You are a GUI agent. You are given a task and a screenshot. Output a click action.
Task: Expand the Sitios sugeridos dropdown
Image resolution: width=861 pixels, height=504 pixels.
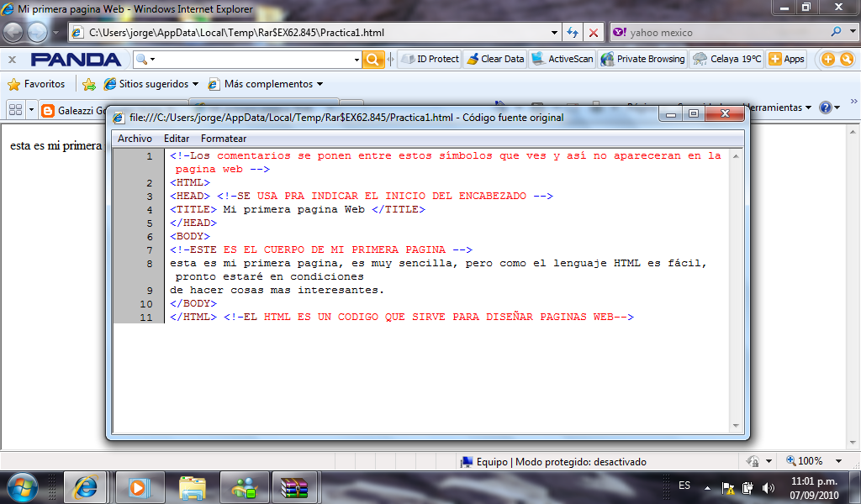150,84
